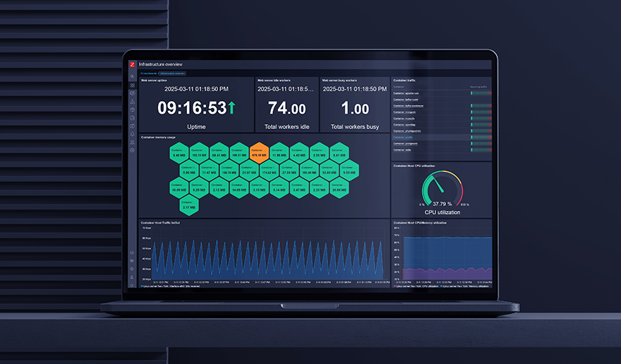The width and height of the screenshot is (621, 364).
Task: Click Container memory usage widget header
Action: point(158,138)
